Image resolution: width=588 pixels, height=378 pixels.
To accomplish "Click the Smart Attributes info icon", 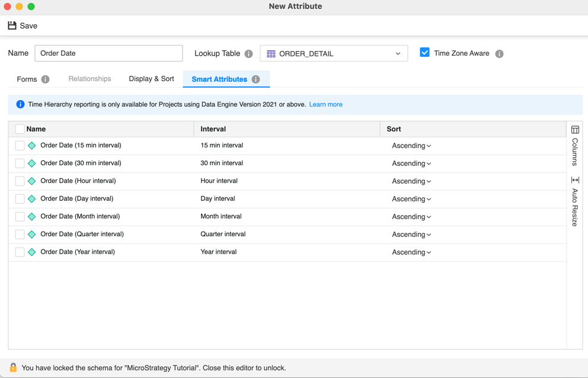I will pyautogui.click(x=255, y=79).
